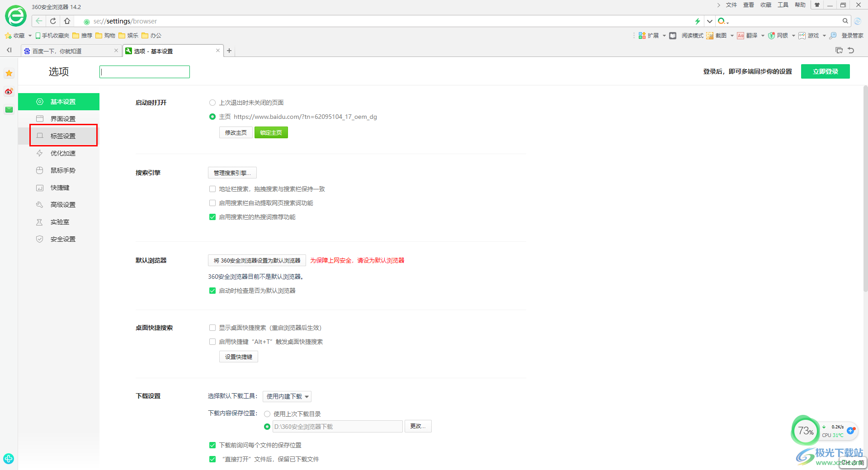This screenshot has width=868, height=470.
Task: Click 管理搜索引擎 button
Action: coord(232,173)
